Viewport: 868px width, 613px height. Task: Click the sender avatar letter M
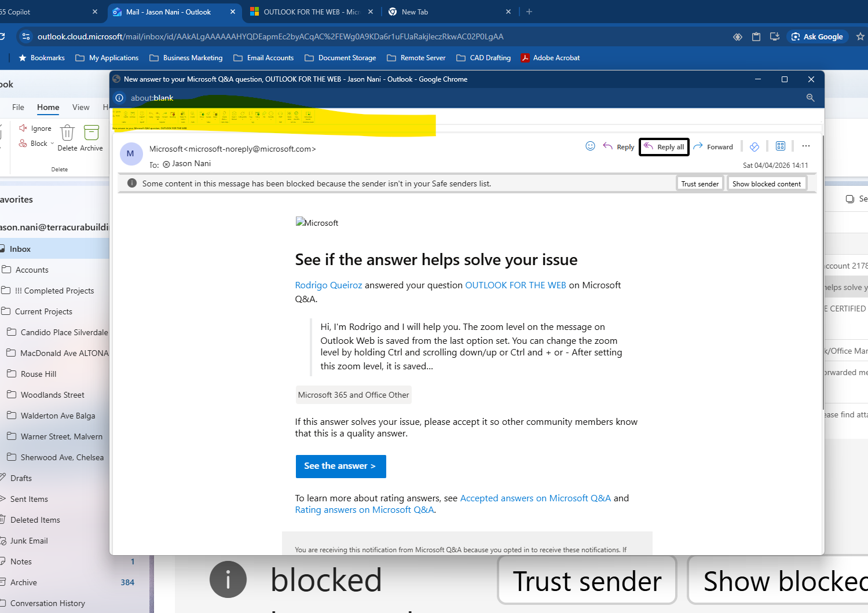coord(131,154)
